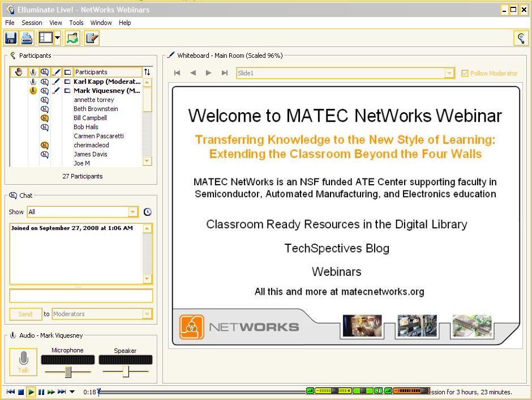Click the Send chat button
Image resolution: width=532 pixels, height=400 pixels.
pos(25,314)
